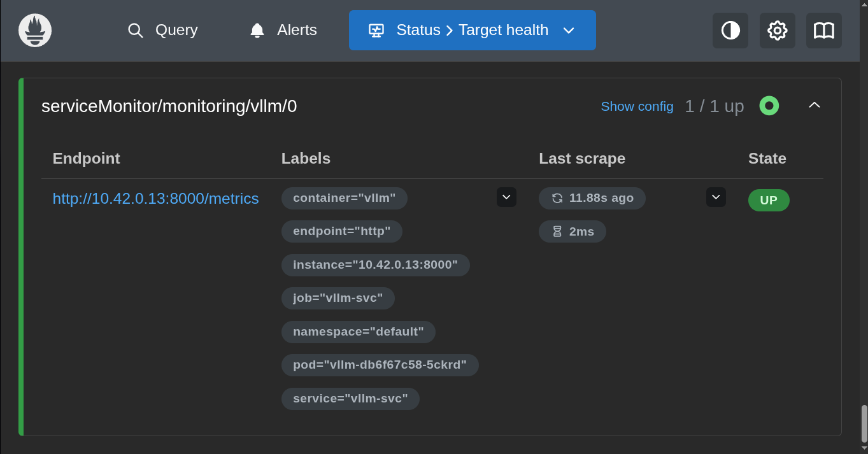Open the Status > Target health dropdown

coord(473,30)
